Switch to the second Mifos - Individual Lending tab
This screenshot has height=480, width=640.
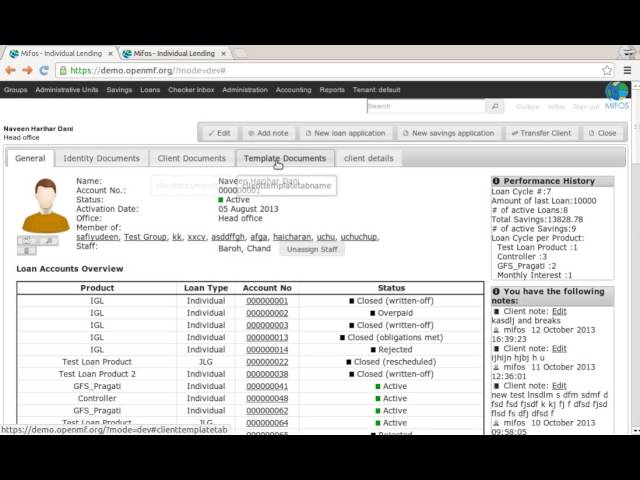click(174, 53)
